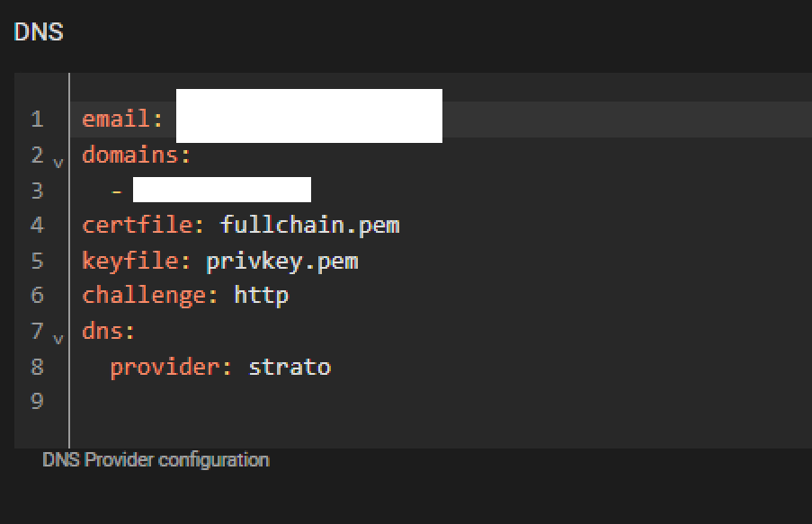Image resolution: width=812 pixels, height=524 pixels.
Task: Click empty line 9 in editor
Action: point(441,401)
